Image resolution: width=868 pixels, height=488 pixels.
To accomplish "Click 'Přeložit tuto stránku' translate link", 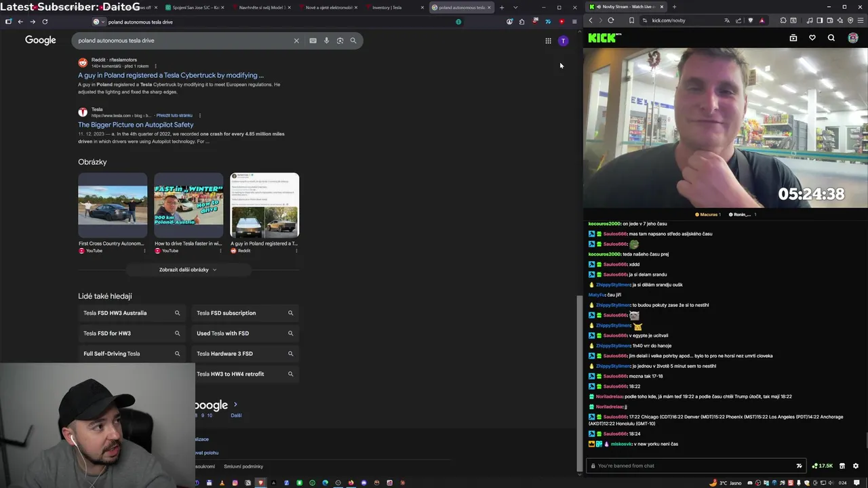I will click(x=174, y=115).
